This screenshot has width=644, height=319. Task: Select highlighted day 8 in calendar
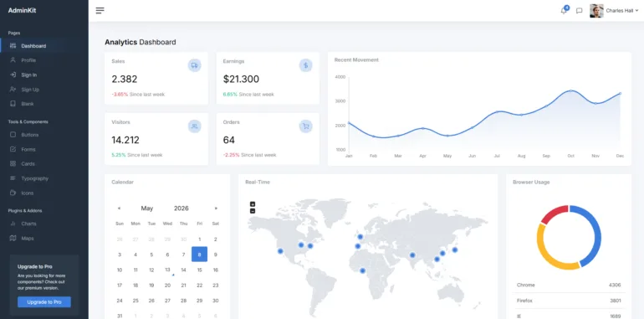pyautogui.click(x=199, y=254)
